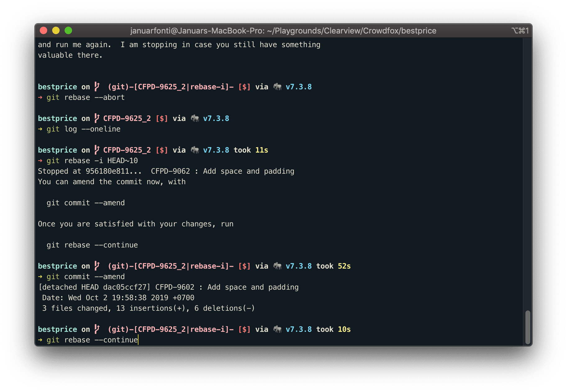Click the yellow minimize traffic light button

[x=56, y=30]
